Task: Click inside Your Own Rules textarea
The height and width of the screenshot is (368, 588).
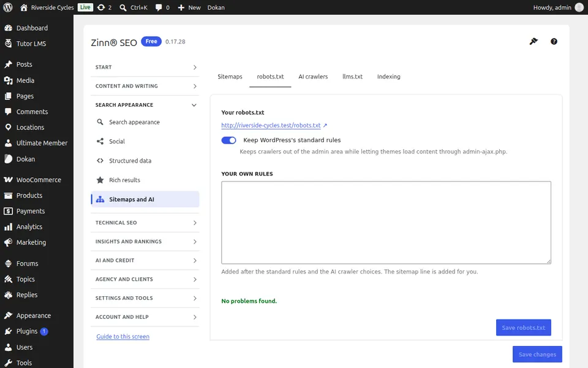Action: pos(386,223)
